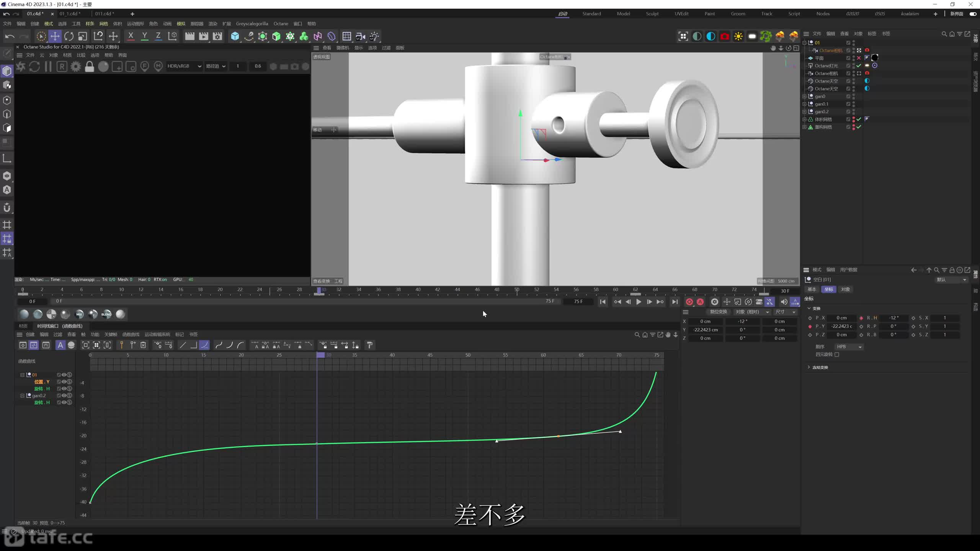Click Octane lock resolution padlock icon
Screen dimensions: 980x551
(90, 67)
